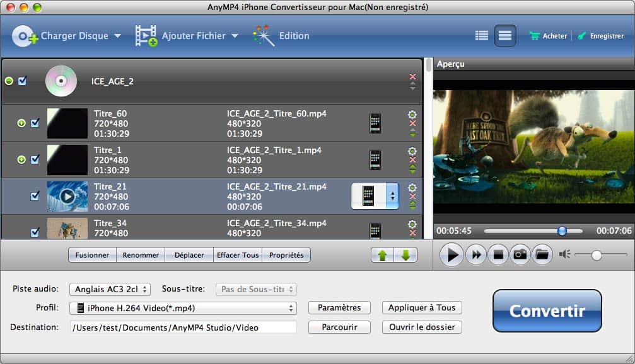
Task: Mute the preview volume speaker
Action: click(x=564, y=254)
